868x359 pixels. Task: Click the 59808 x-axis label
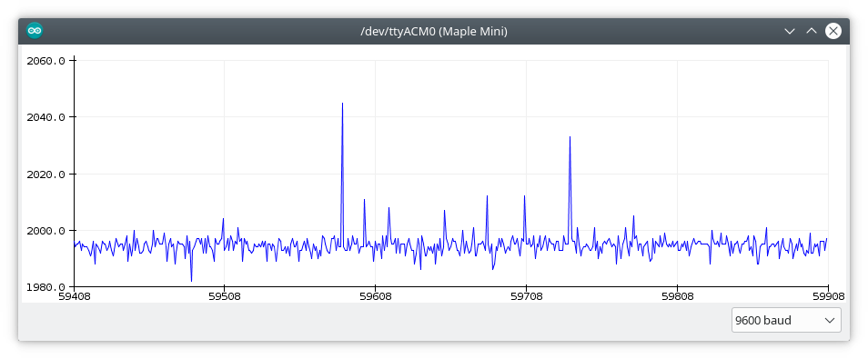[678, 296]
